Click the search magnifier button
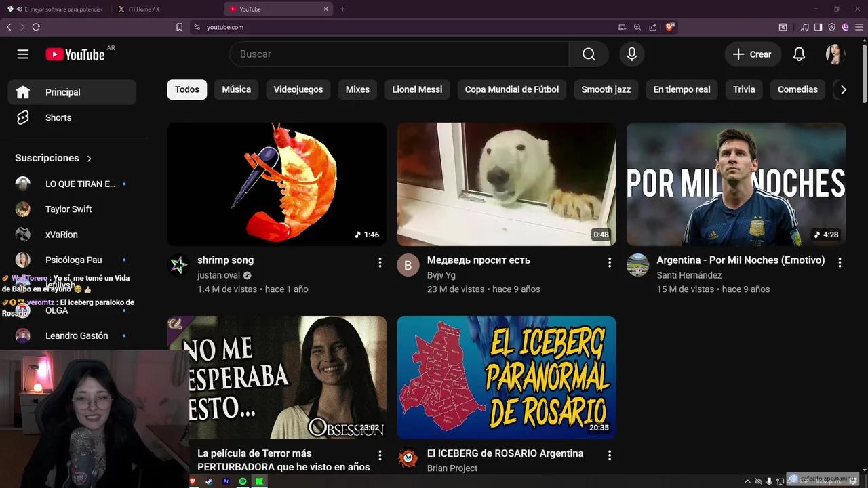The image size is (868, 488). click(x=589, y=54)
